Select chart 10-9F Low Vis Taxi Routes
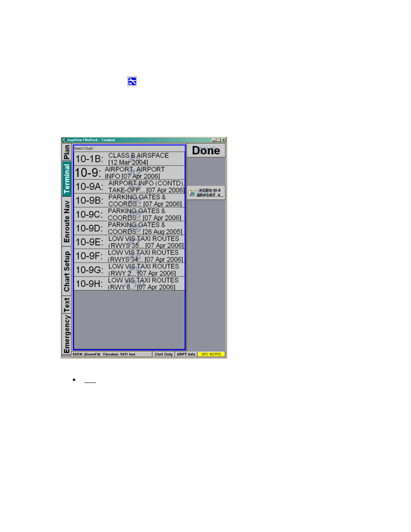This screenshot has height=532, width=411. tap(129, 256)
